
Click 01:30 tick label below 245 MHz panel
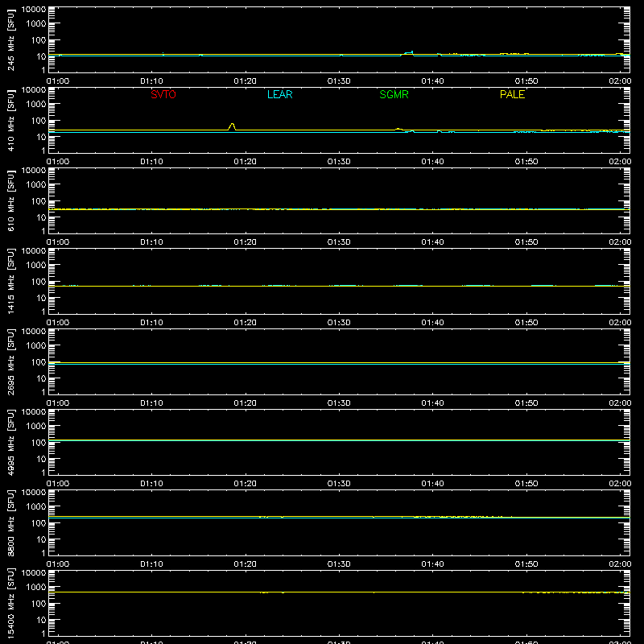pyautogui.click(x=339, y=81)
